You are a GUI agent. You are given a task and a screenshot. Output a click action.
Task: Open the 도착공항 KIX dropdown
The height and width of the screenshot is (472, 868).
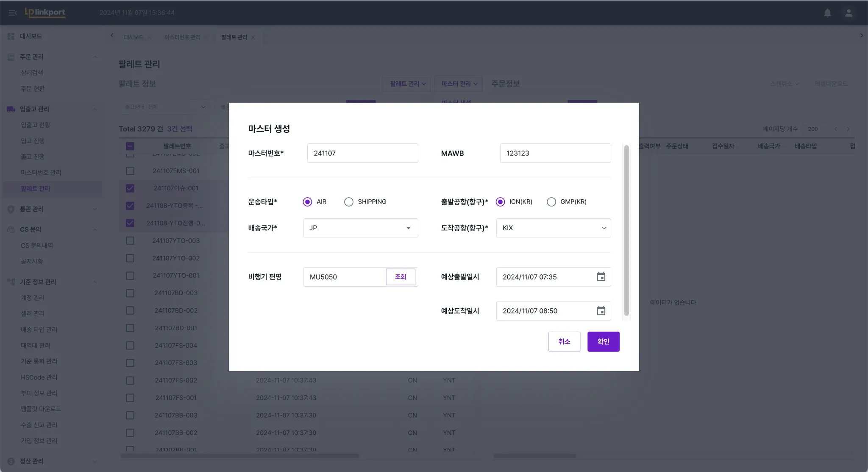click(553, 228)
